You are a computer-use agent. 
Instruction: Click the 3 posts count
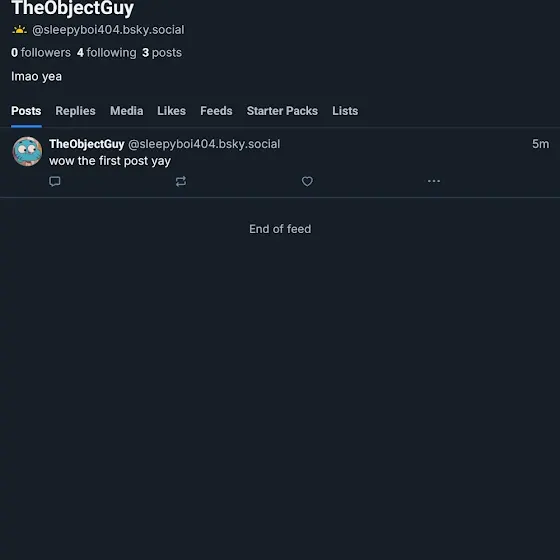click(162, 53)
